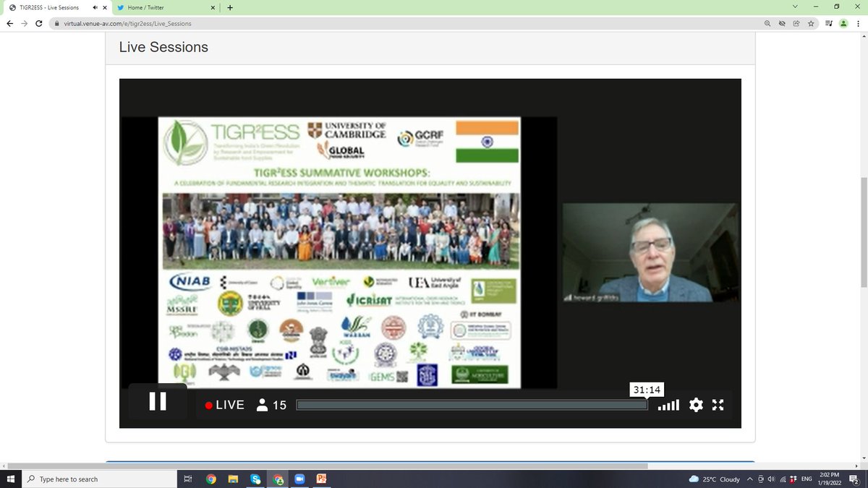
Task: Expand the tab search dropdown arrow
Action: pyautogui.click(x=795, y=7)
